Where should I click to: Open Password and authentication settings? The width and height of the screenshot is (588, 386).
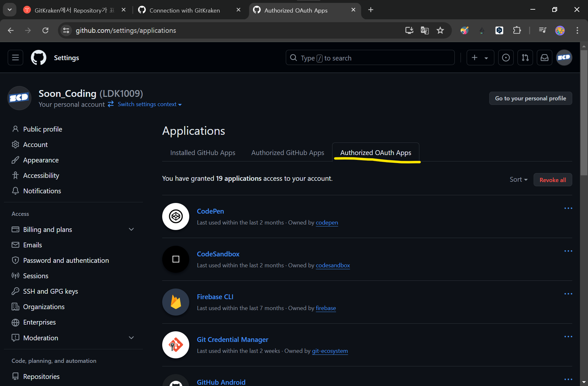pyautogui.click(x=66, y=260)
